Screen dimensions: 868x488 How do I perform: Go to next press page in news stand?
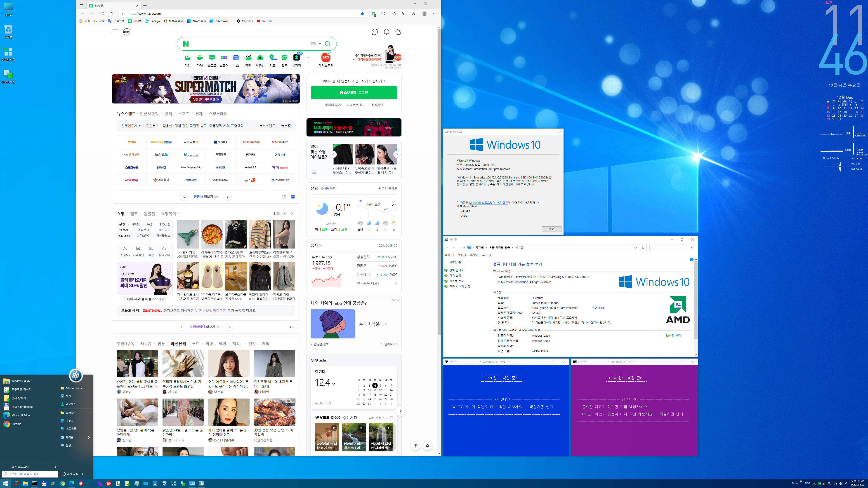pos(228,197)
